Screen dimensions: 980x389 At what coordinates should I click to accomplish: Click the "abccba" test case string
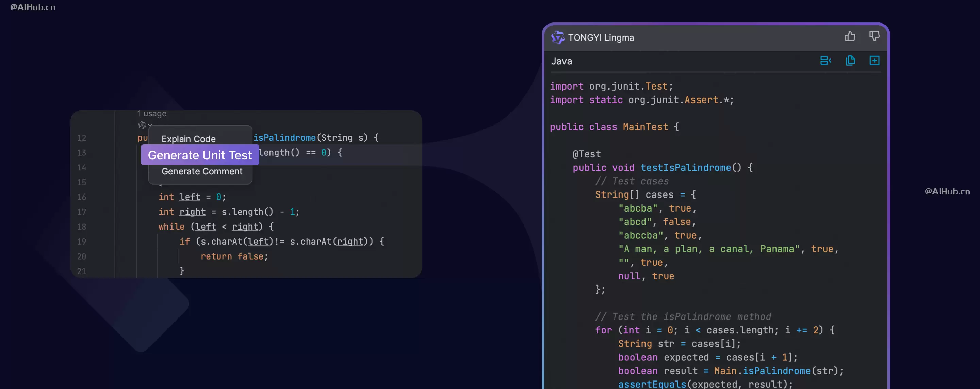pos(641,235)
